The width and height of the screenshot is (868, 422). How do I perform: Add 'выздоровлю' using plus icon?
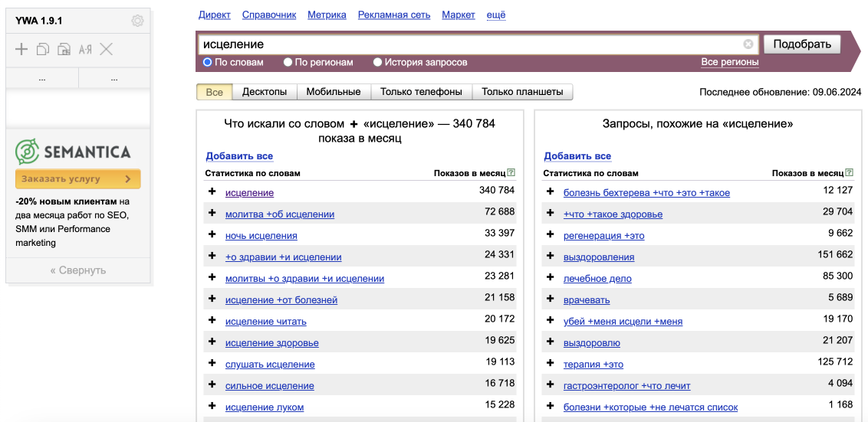(550, 342)
